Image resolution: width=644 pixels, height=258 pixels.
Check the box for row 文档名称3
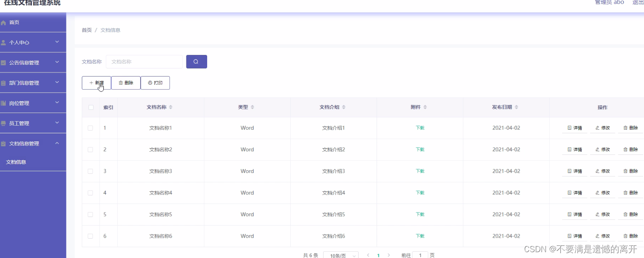click(90, 171)
